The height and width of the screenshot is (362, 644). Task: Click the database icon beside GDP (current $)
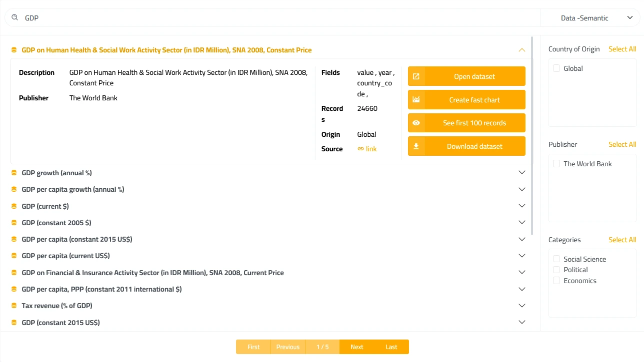[x=14, y=206]
